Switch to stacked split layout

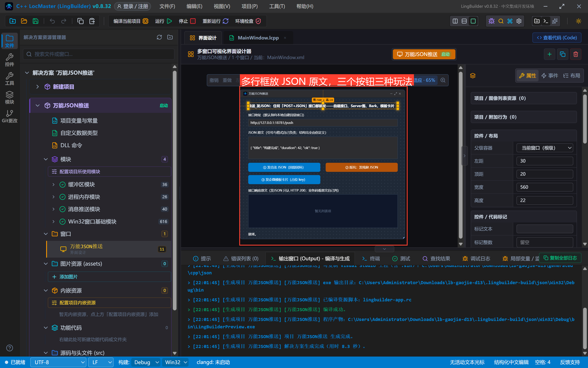tap(464, 21)
